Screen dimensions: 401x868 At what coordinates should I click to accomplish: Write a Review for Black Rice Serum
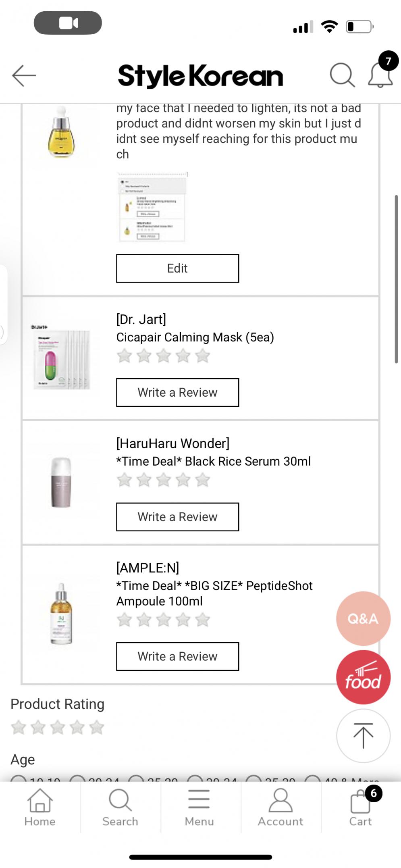(177, 517)
